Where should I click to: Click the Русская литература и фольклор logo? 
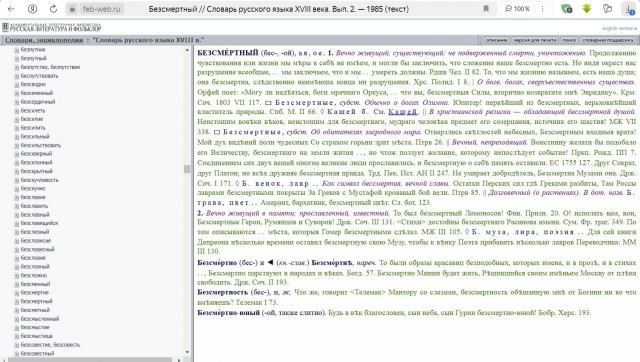(52, 27)
